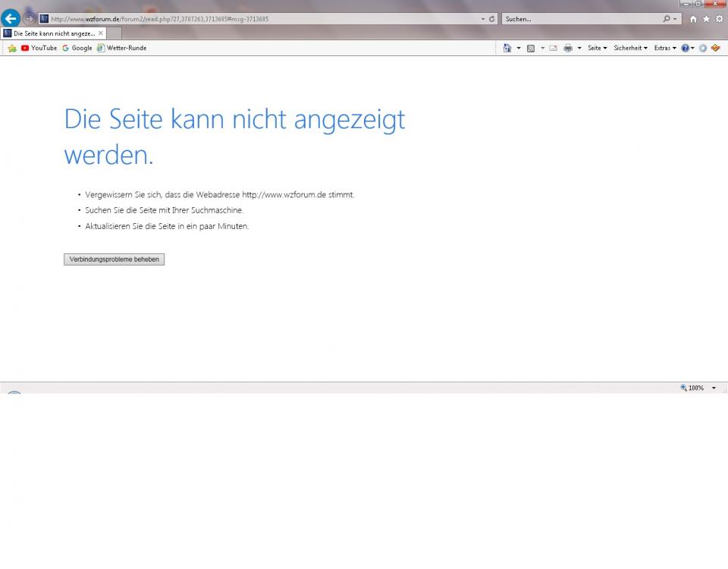Click the blue Back arrow button

11,19
